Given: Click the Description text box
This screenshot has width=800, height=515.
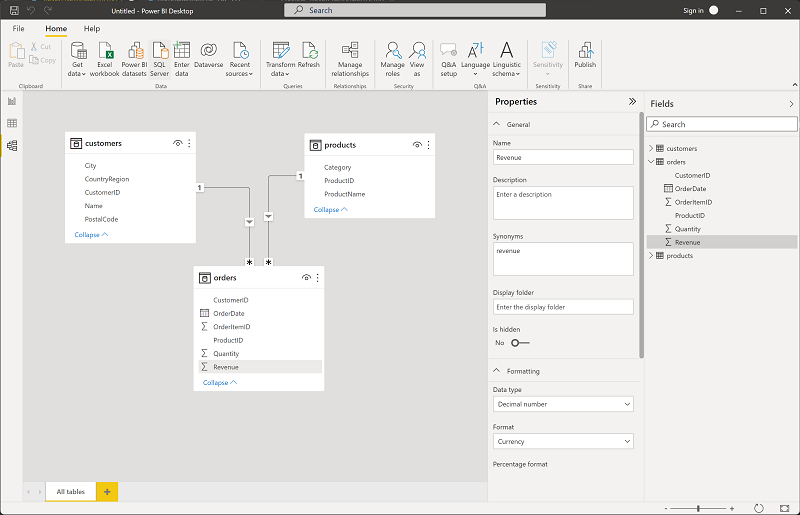Looking at the screenshot, I should [x=563, y=203].
